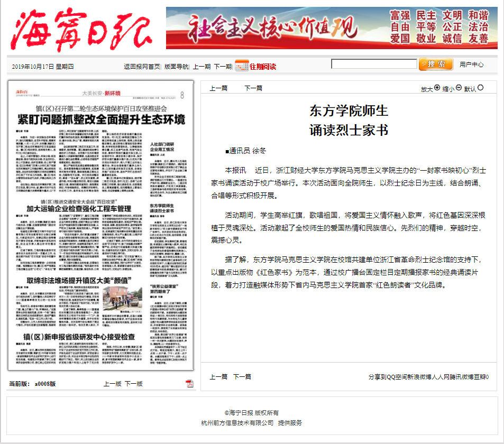
Task: Click the 海宁日报 red logo
Action: coord(81,30)
